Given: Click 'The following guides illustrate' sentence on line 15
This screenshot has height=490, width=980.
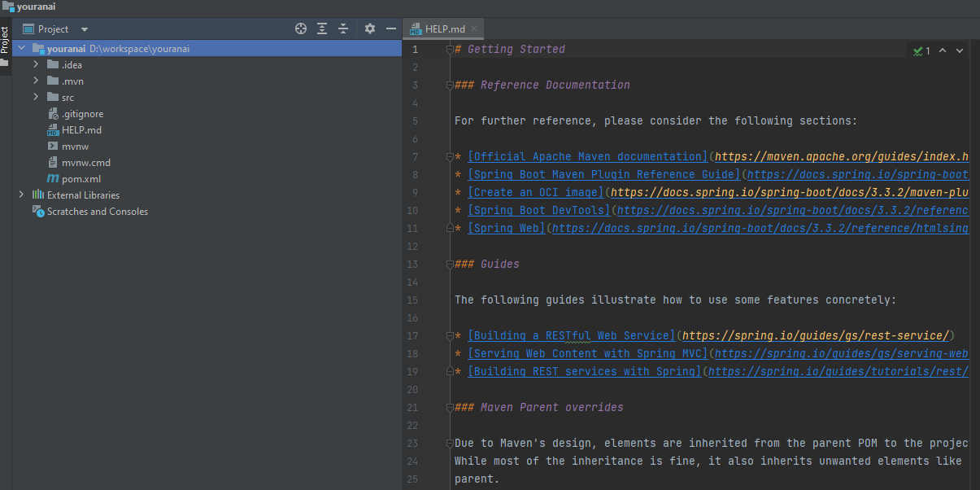Looking at the screenshot, I should [x=676, y=300].
